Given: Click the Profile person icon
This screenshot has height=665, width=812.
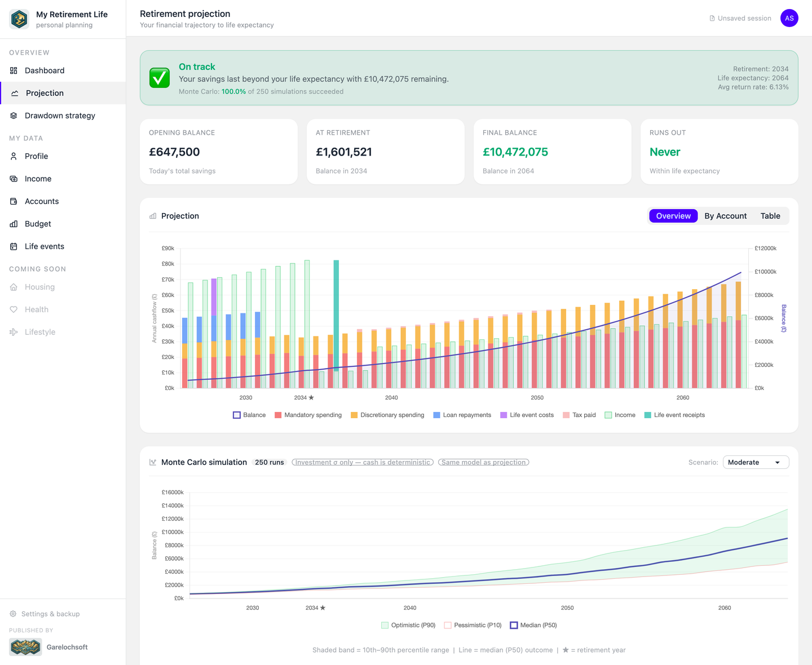Looking at the screenshot, I should [x=14, y=156].
